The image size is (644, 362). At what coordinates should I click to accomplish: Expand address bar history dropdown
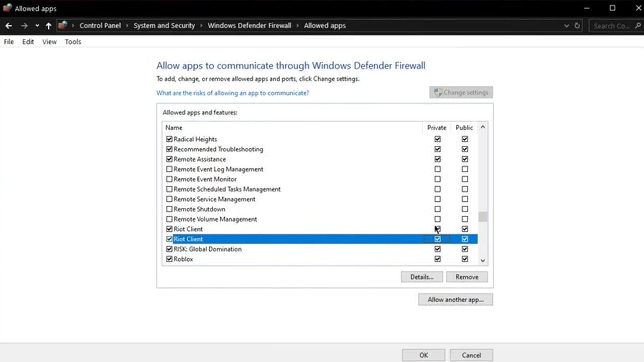(x=567, y=26)
